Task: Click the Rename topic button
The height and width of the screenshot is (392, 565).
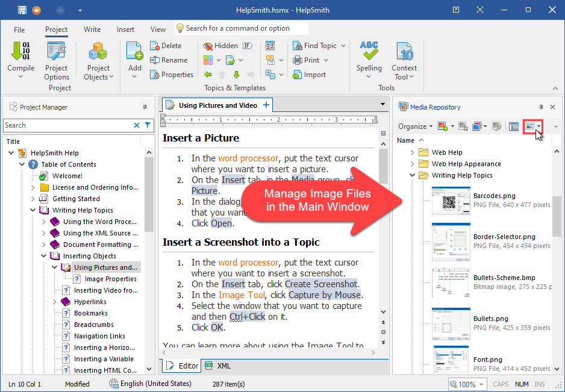Action: (169, 60)
